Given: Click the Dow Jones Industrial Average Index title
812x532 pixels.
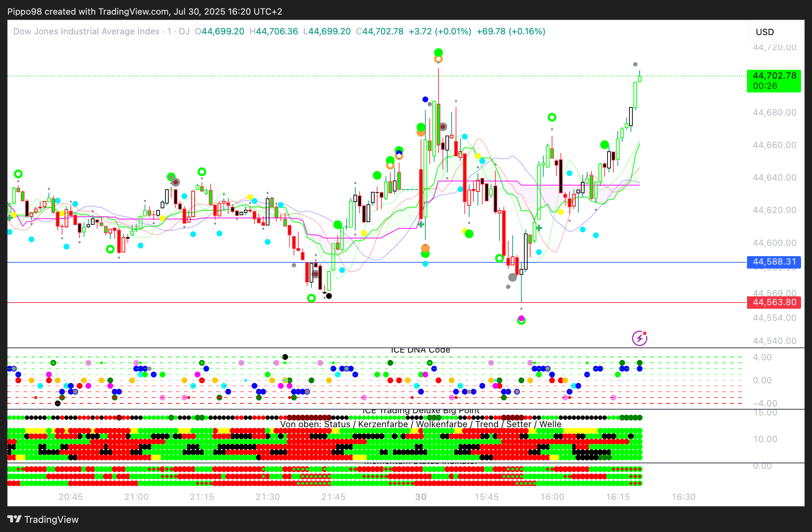Looking at the screenshot, I should coord(86,31).
